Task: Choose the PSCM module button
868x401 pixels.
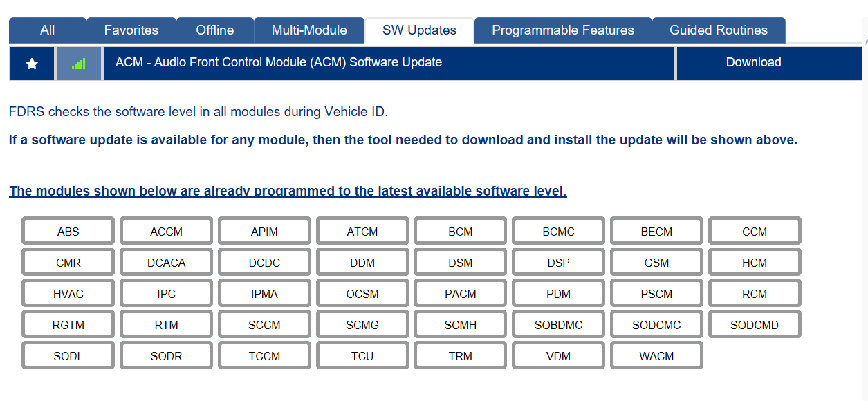Action: tap(656, 293)
